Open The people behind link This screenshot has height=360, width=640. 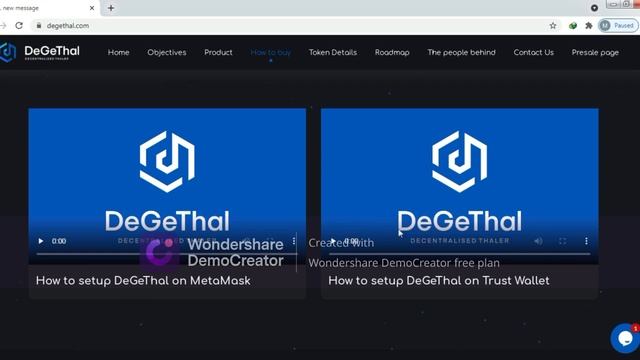(x=461, y=52)
